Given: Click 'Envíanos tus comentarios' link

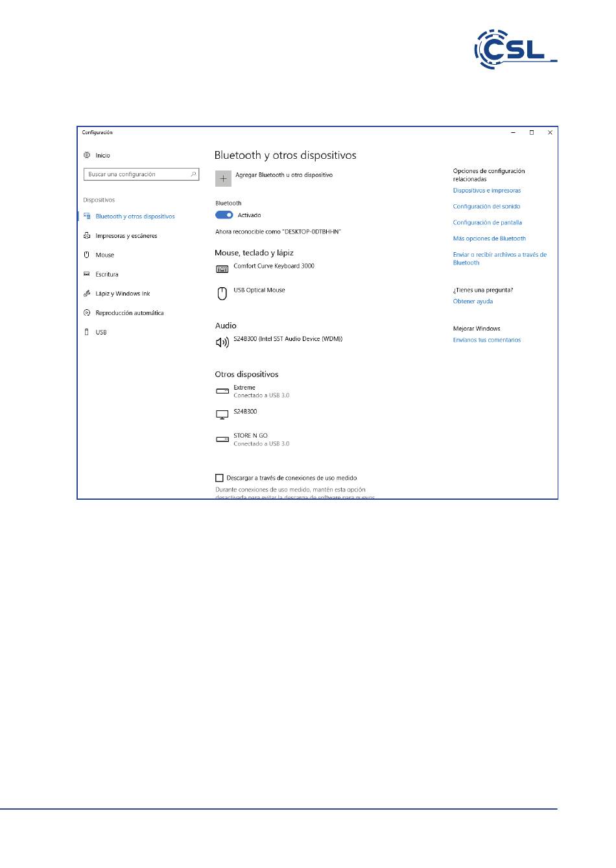Looking at the screenshot, I should coord(487,340).
